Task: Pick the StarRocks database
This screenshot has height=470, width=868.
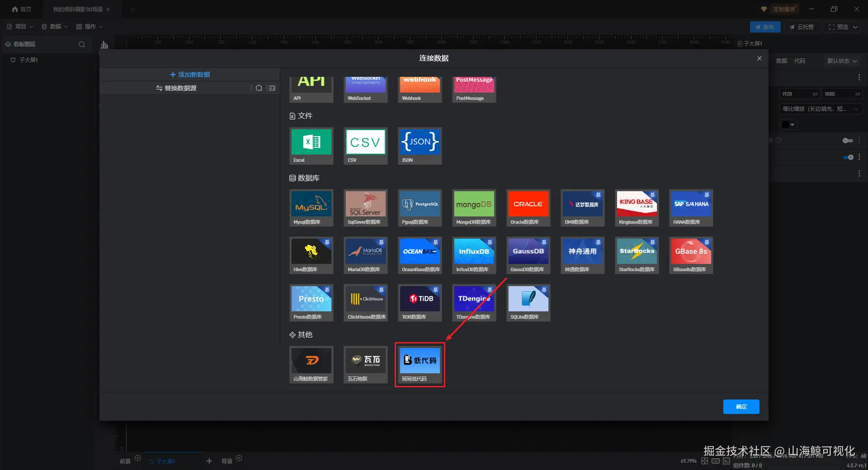Action: point(637,255)
